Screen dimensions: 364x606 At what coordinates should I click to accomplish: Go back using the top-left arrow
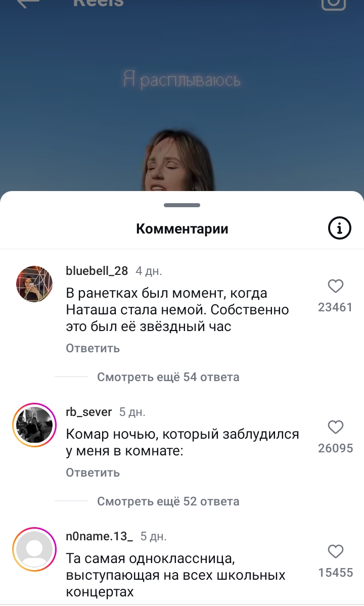pyautogui.click(x=29, y=3)
